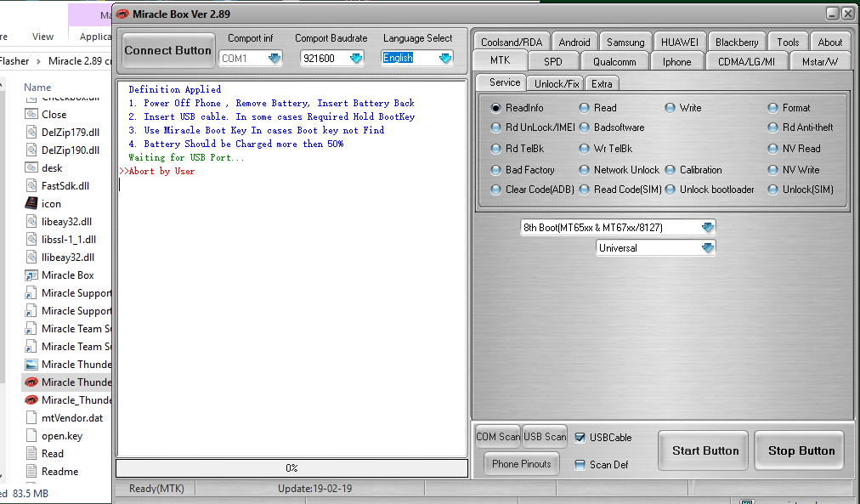This screenshot has height=504, width=860.
Task: Select Unlock bootloader radio option
Action: click(x=670, y=190)
